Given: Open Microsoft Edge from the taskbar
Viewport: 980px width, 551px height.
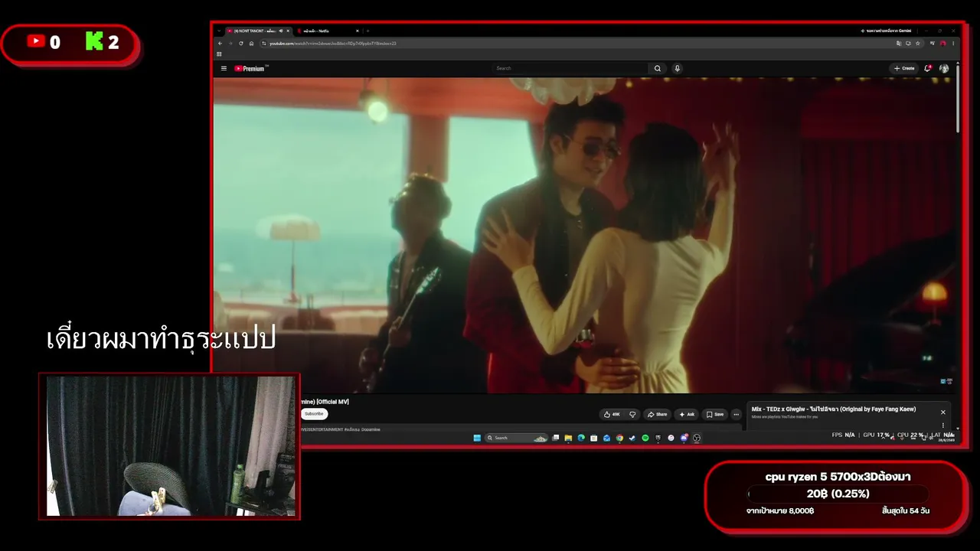Looking at the screenshot, I should (581, 438).
